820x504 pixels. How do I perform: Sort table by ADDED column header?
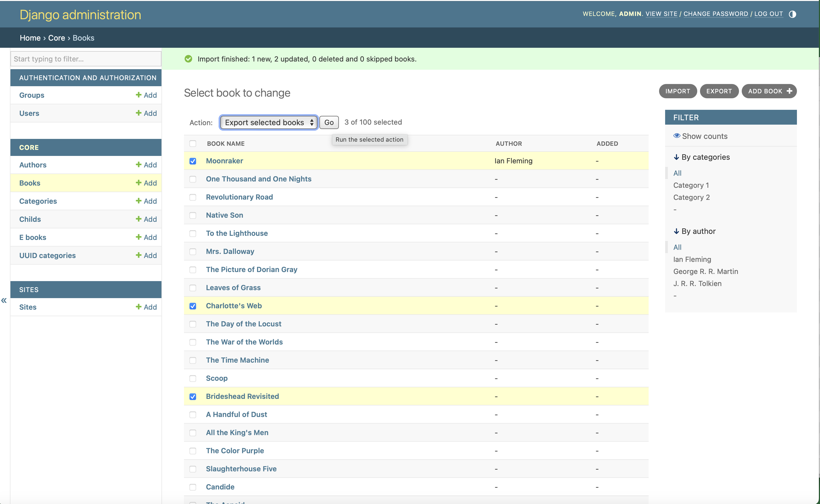(x=607, y=143)
